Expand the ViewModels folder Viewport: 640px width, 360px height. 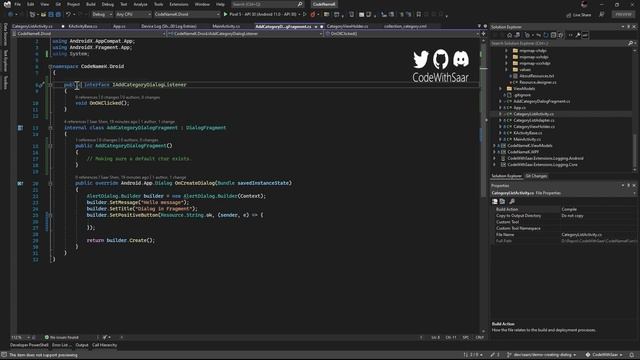pyautogui.click(x=500, y=88)
